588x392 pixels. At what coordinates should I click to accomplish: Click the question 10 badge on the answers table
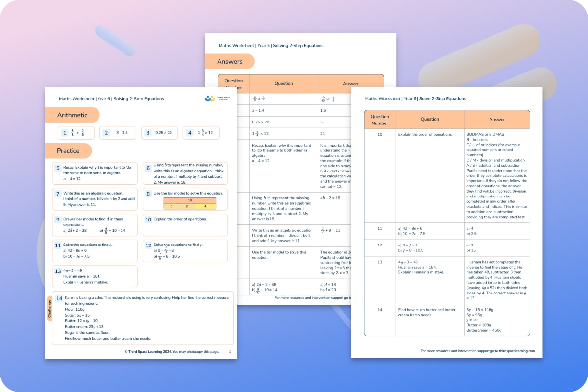tap(379, 134)
